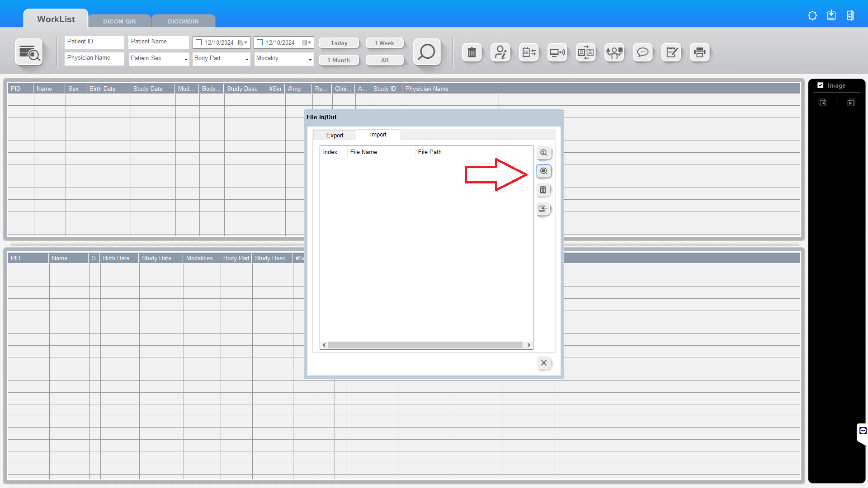
Task: Enable the second end date checkbox
Action: pyautogui.click(x=259, y=42)
